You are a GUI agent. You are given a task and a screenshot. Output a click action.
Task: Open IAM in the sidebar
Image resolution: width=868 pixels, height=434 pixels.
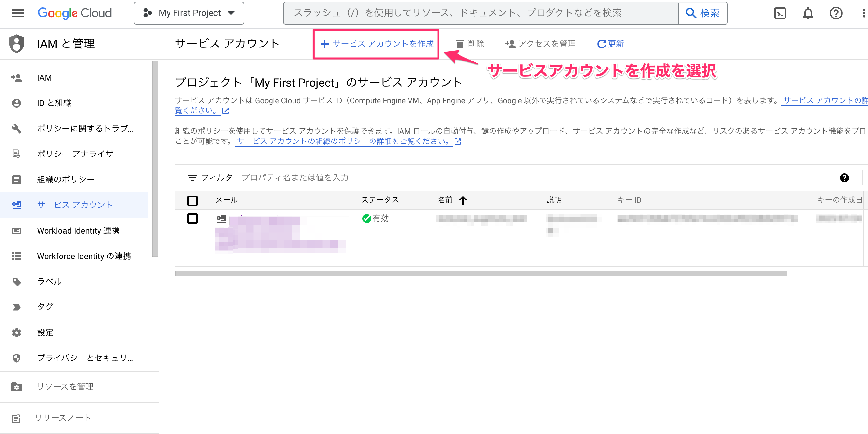tap(74, 78)
